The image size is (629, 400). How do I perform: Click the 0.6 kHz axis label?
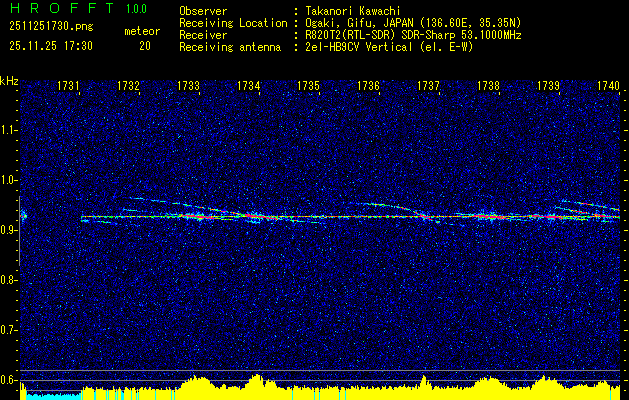tap(7, 380)
